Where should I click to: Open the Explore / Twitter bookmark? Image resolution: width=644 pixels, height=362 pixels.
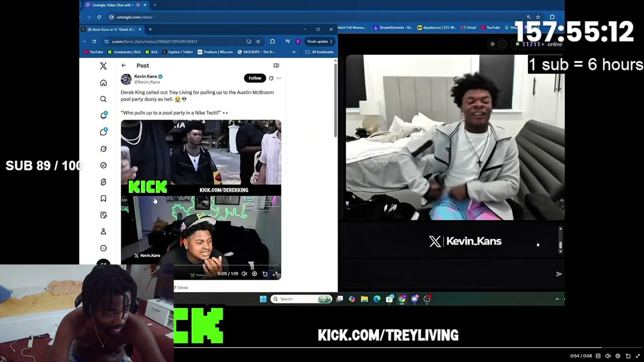tap(178, 52)
